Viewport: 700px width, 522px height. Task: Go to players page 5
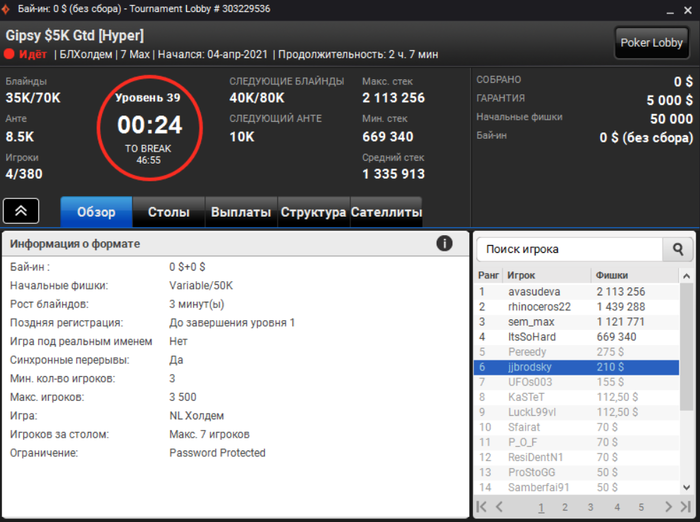(x=641, y=508)
